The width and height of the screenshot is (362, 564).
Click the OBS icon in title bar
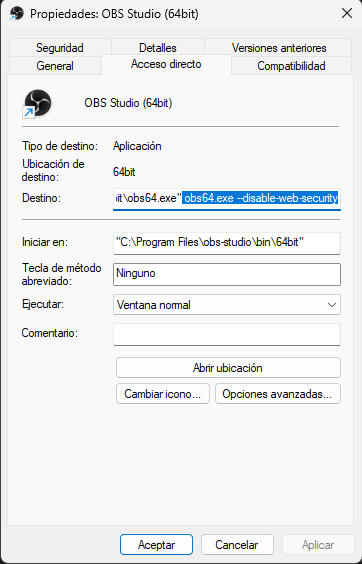click(17, 14)
